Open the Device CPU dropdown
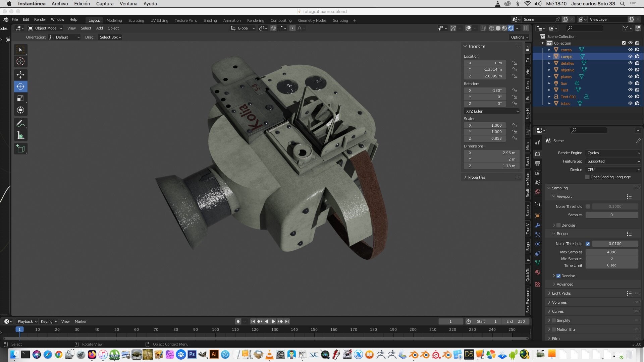The image size is (644, 362). coord(613,170)
